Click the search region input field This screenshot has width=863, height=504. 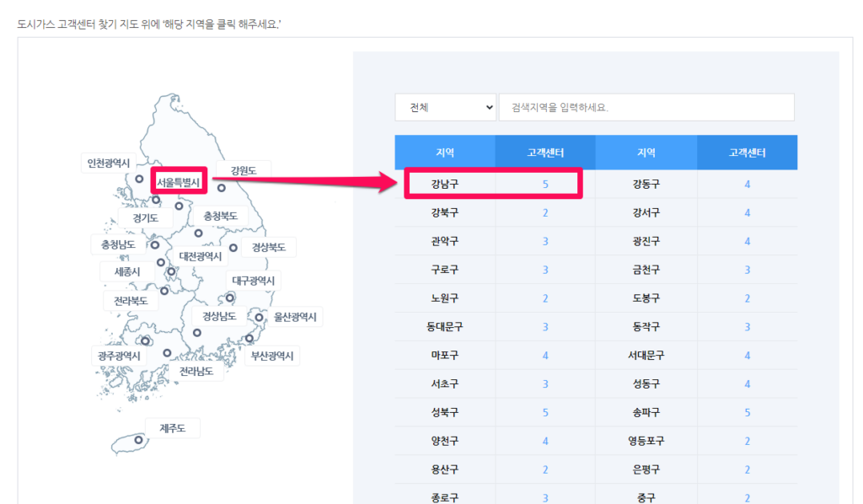click(x=647, y=107)
